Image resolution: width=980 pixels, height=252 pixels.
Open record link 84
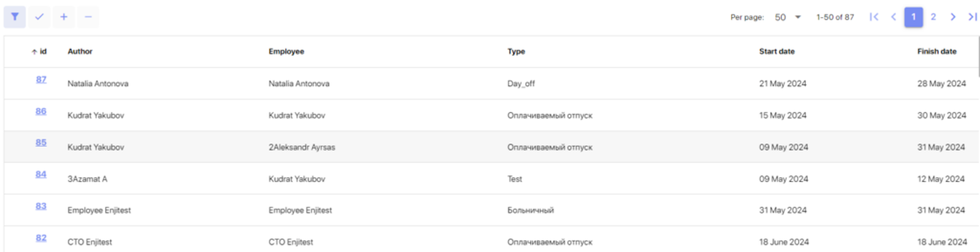(41, 174)
